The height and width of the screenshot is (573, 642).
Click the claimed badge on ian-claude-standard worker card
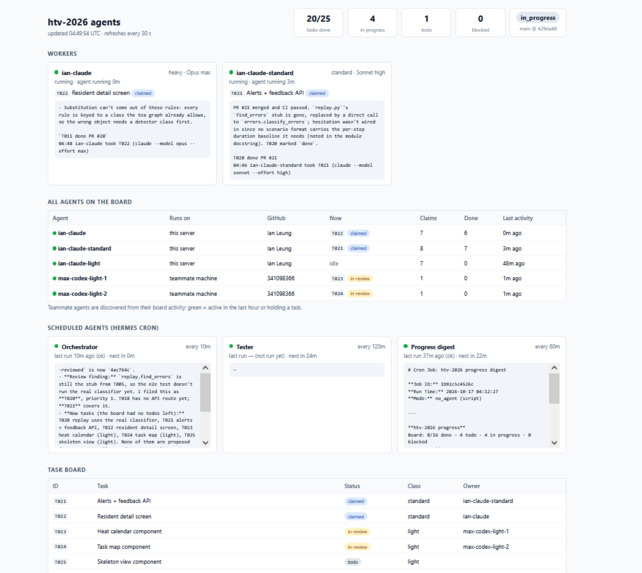click(317, 93)
